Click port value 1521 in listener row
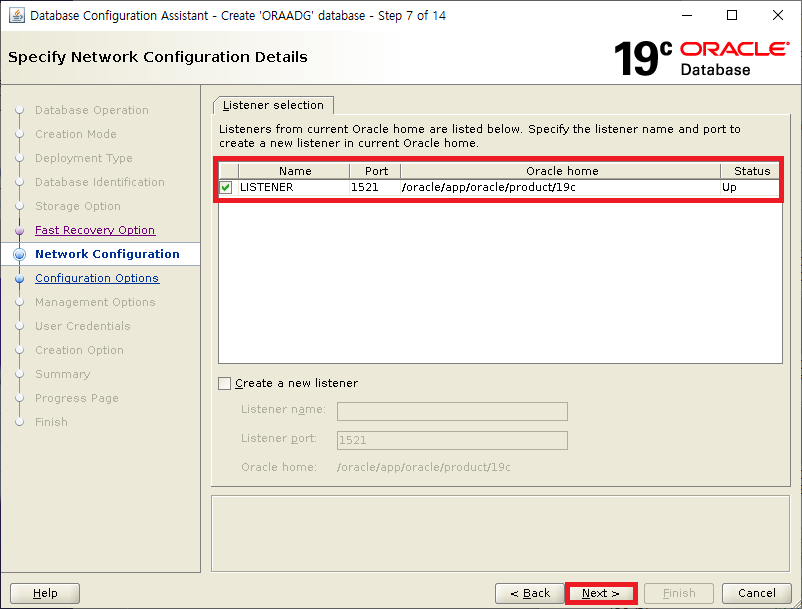 tap(375, 187)
